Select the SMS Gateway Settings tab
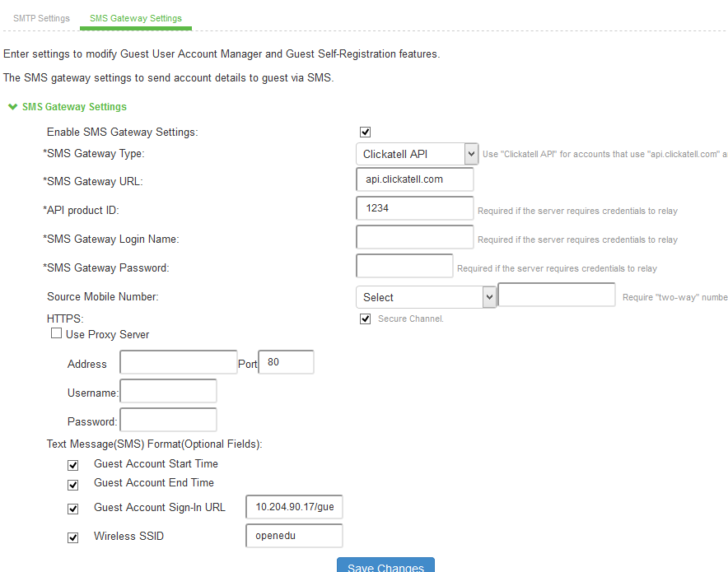 pyautogui.click(x=136, y=18)
